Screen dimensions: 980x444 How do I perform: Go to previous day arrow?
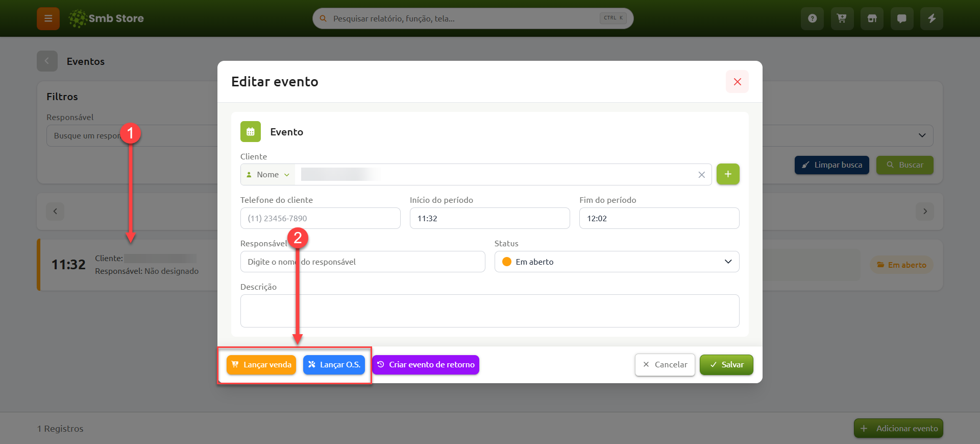coord(55,211)
